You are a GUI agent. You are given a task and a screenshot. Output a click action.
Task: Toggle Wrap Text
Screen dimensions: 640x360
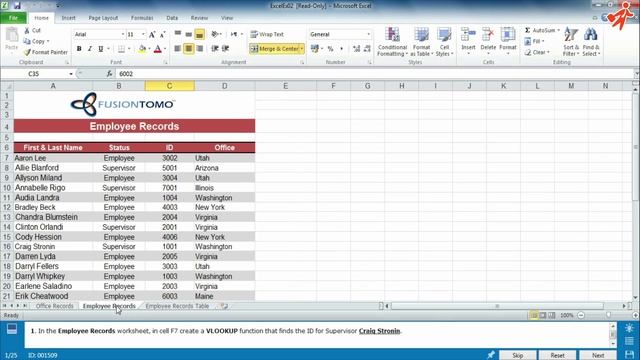[267, 34]
